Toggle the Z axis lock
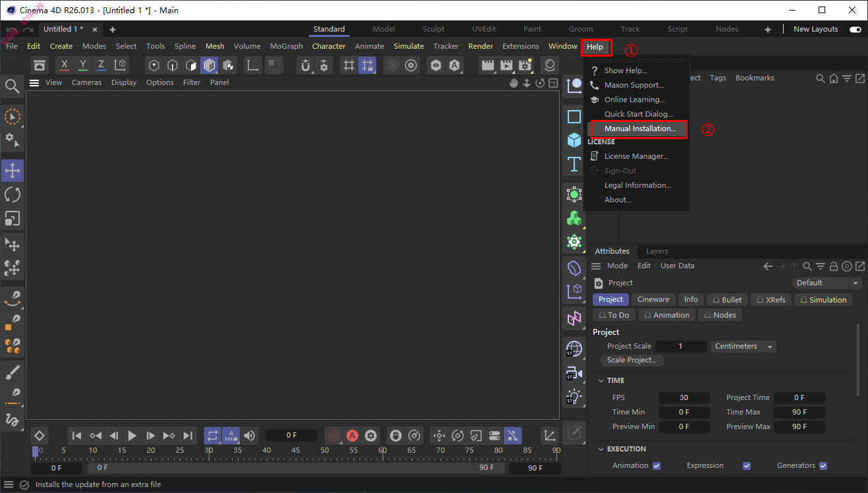Viewport: 868px width, 493px height. tap(101, 65)
